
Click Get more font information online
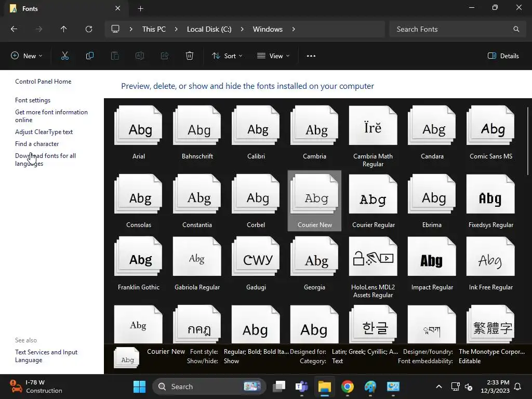(51, 116)
